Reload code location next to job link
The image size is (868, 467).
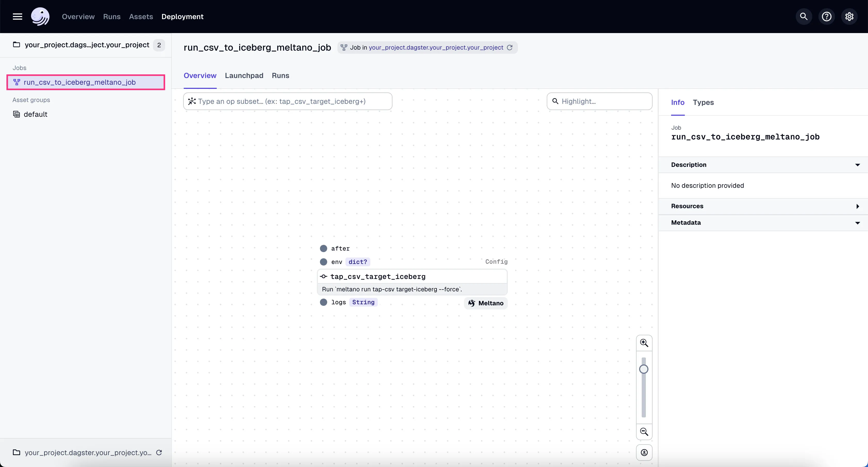[x=510, y=48]
